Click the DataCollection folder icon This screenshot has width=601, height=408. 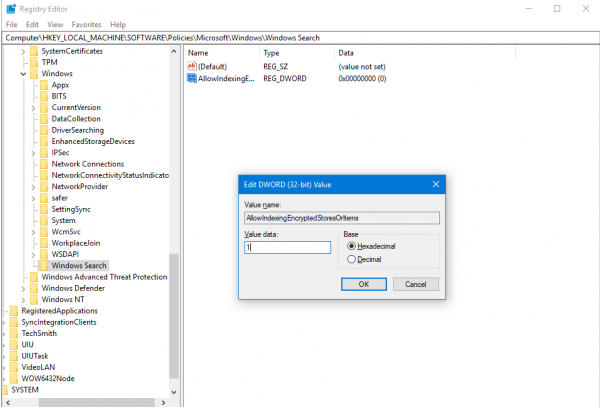click(44, 119)
